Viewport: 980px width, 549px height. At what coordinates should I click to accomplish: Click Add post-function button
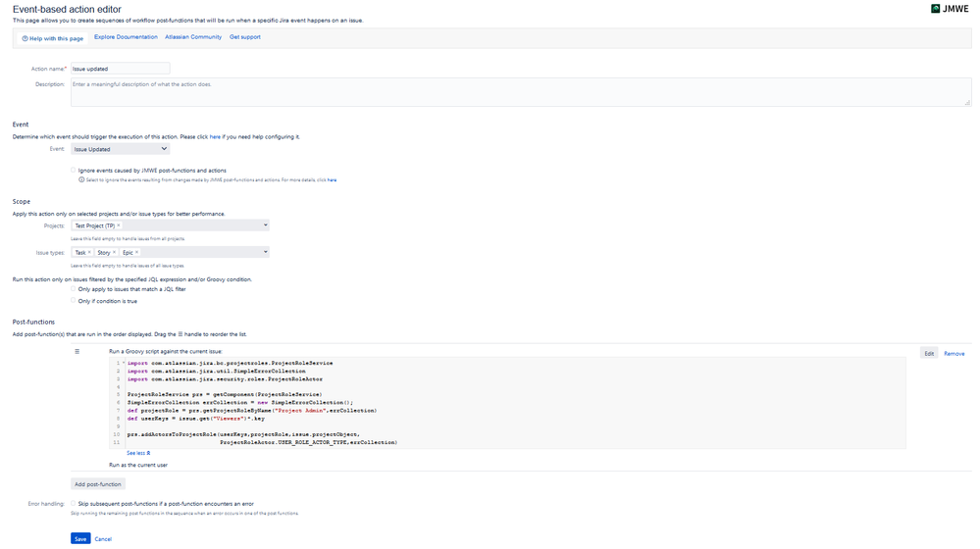(98, 484)
